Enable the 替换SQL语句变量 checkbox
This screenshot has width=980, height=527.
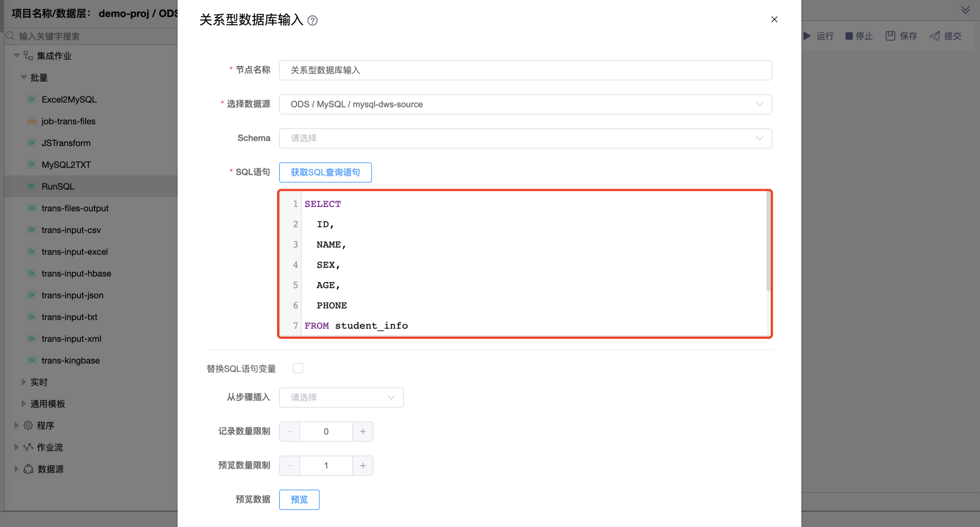click(x=298, y=368)
